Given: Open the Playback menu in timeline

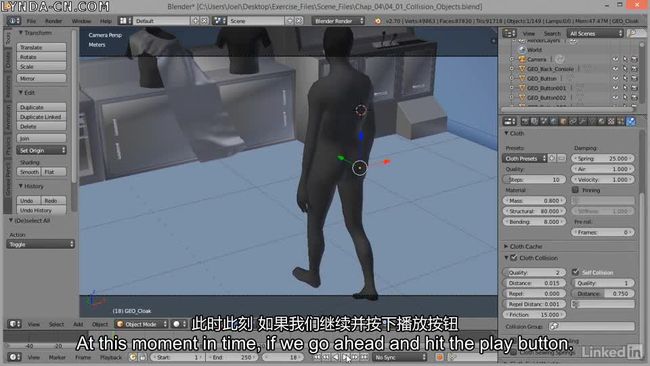Looking at the screenshot, I should (x=111, y=357).
